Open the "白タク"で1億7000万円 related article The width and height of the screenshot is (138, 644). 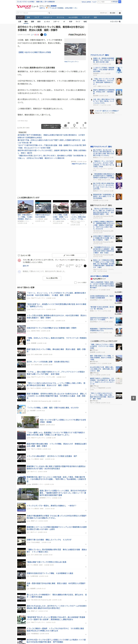pos(52,147)
